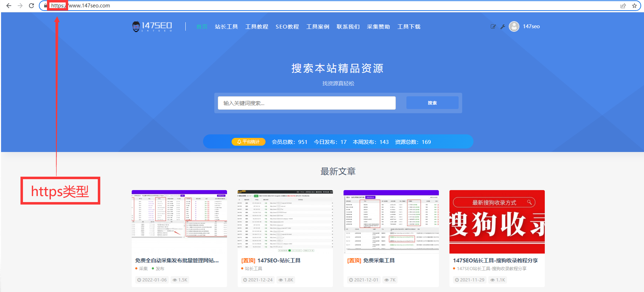Select the 发布 category tag

(160, 269)
